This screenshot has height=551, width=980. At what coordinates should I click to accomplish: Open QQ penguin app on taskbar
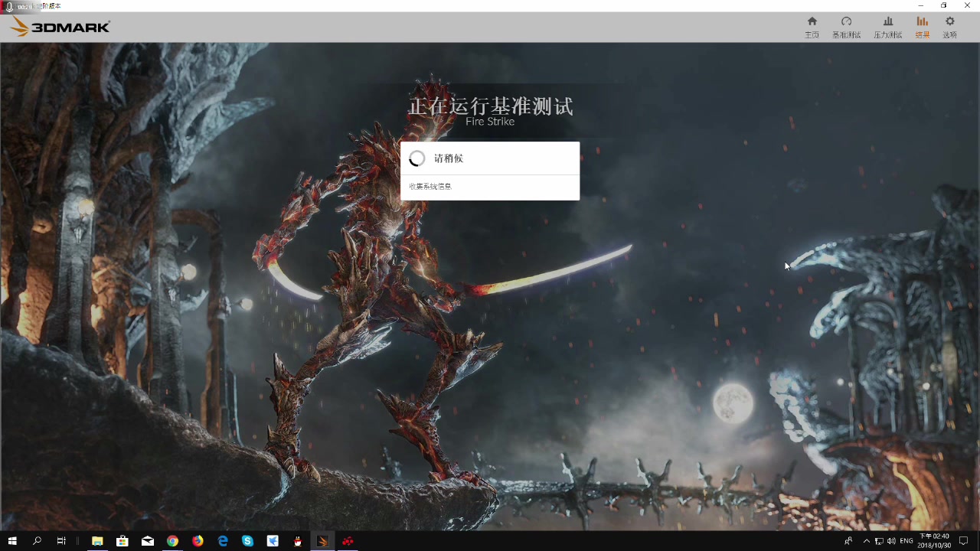(298, 541)
